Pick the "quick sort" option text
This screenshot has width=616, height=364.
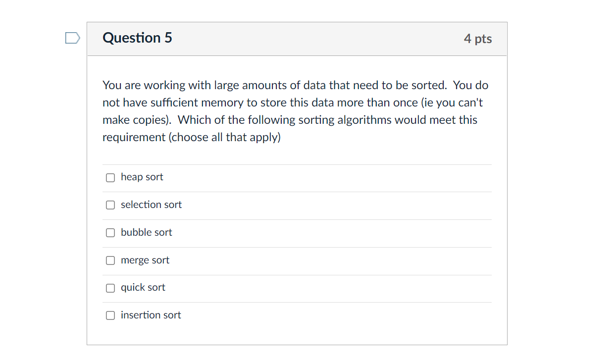click(x=143, y=287)
